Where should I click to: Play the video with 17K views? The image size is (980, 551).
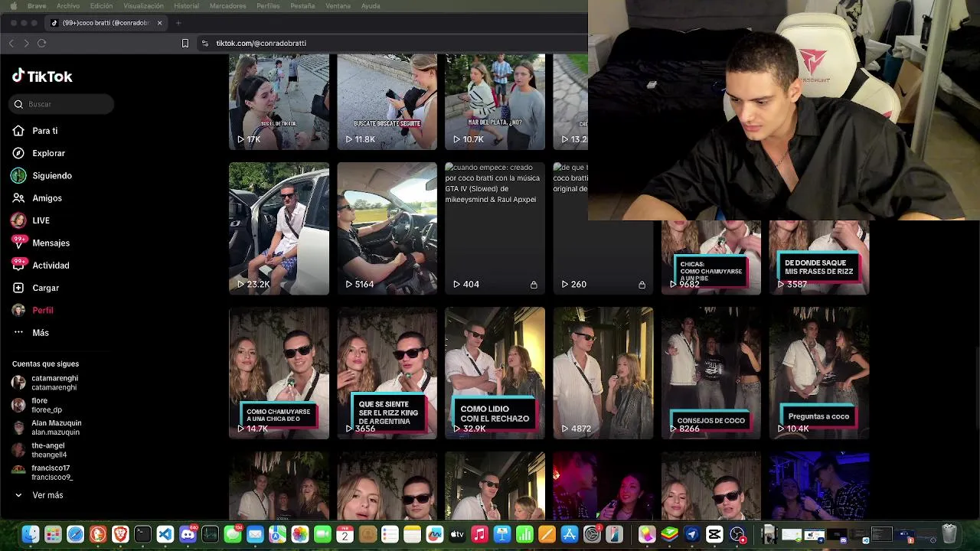click(279, 101)
